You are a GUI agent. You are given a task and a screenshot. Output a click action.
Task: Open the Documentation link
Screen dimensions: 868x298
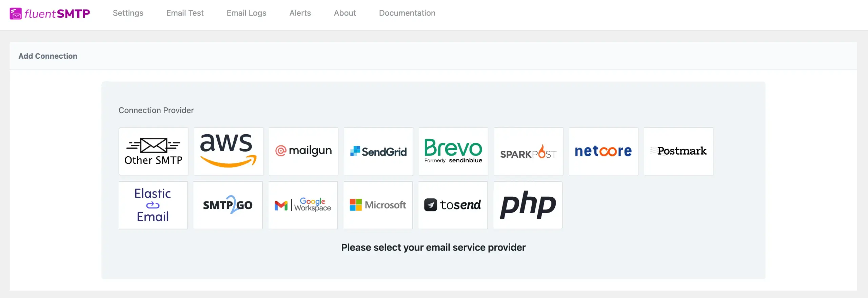coord(407,13)
